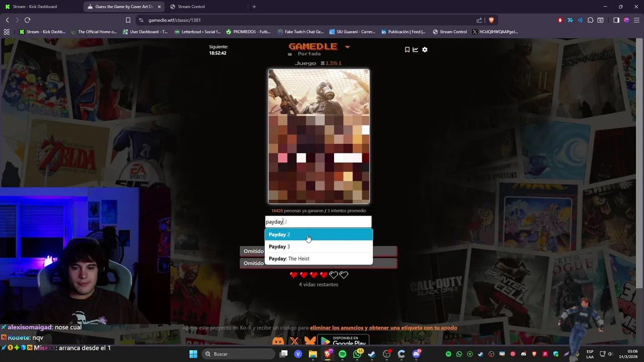Open the system volume tray icon
Image resolution: width=644 pixels, height=362 pixels.
[x=610, y=354]
